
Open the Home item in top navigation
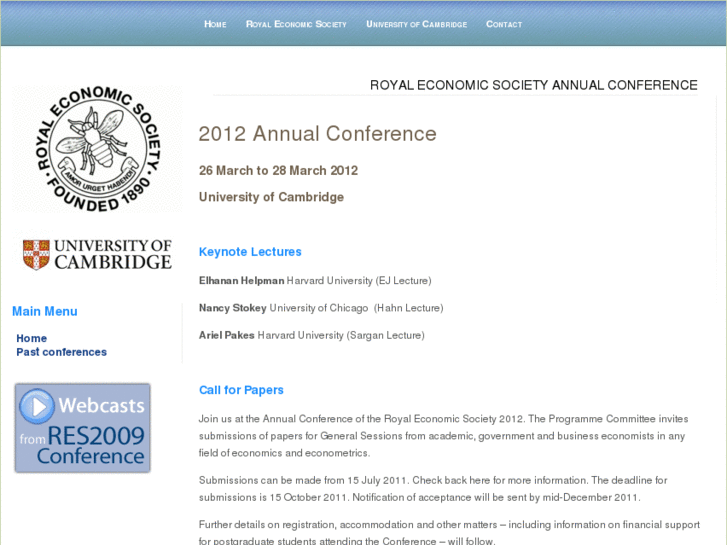(215, 24)
